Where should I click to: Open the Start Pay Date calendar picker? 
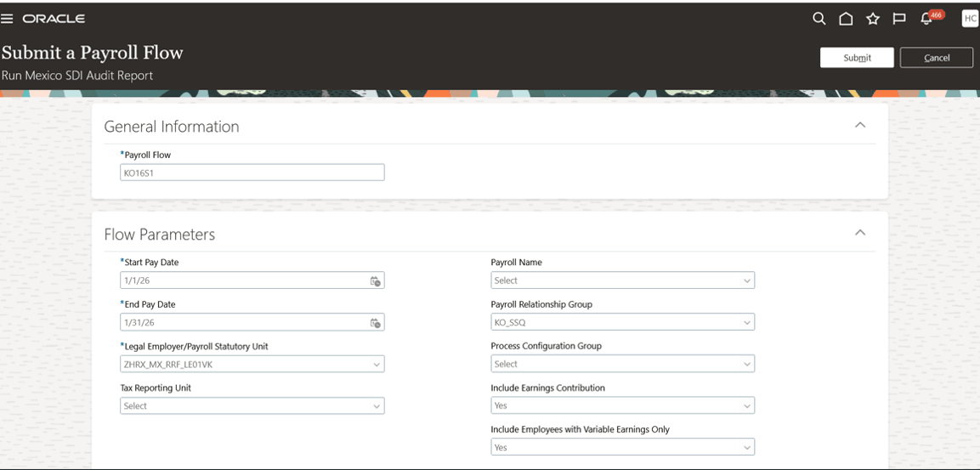pos(375,280)
